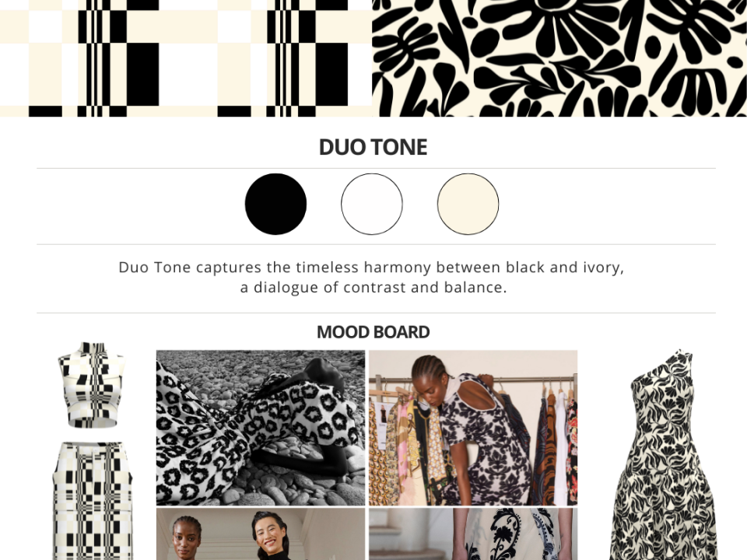Image resolution: width=747 pixels, height=560 pixels.
Task: Open the bottom-right baroque print garment photo
Action: tap(473, 534)
